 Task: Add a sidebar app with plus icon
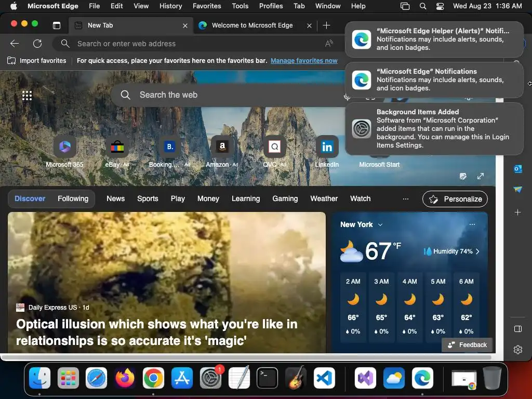[x=518, y=212]
